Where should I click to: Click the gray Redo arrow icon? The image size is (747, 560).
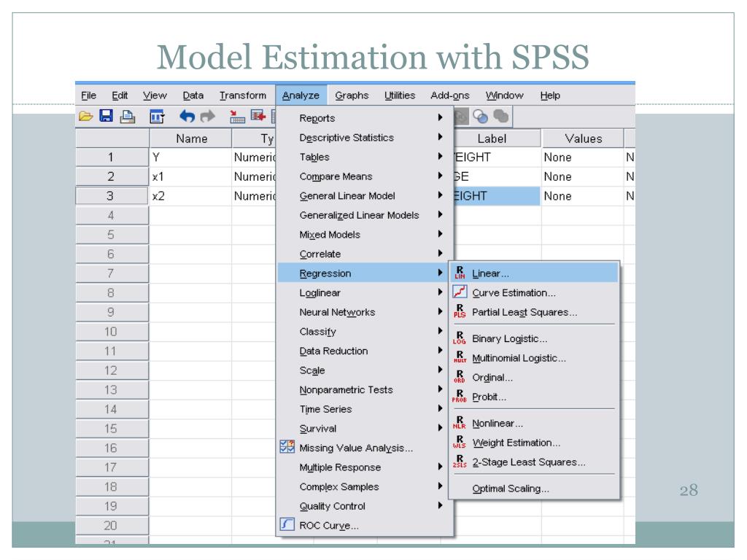tap(208, 116)
